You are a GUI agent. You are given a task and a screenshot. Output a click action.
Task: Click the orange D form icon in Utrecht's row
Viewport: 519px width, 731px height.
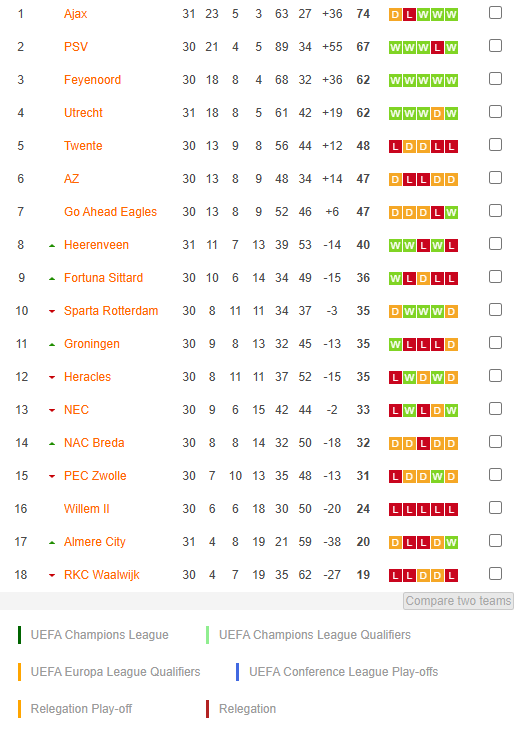437,114
